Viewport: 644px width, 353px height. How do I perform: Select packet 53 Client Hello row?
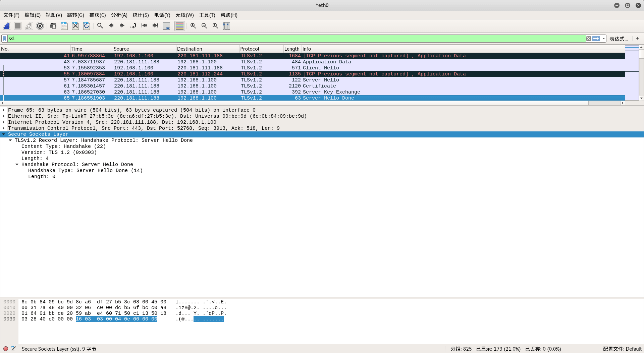point(312,68)
